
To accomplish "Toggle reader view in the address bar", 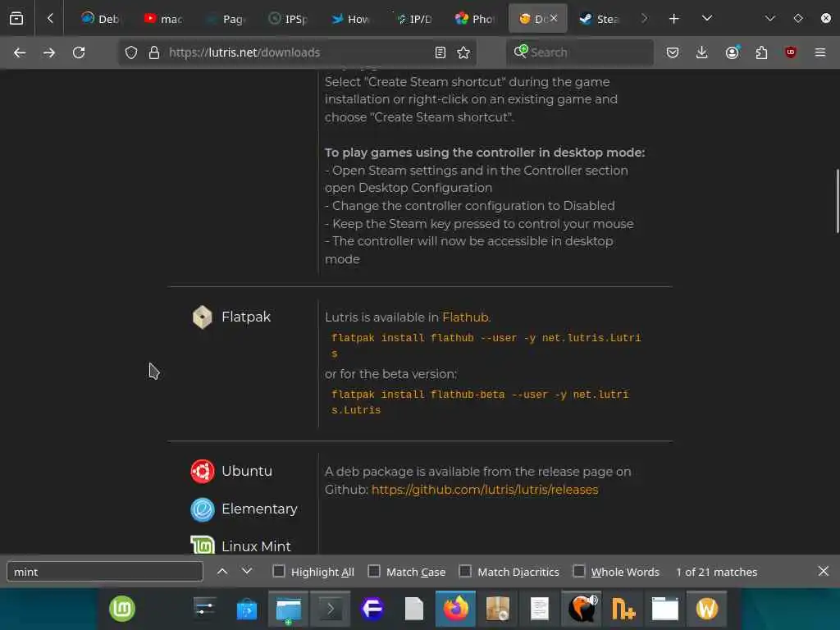I will (x=441, y=52).
